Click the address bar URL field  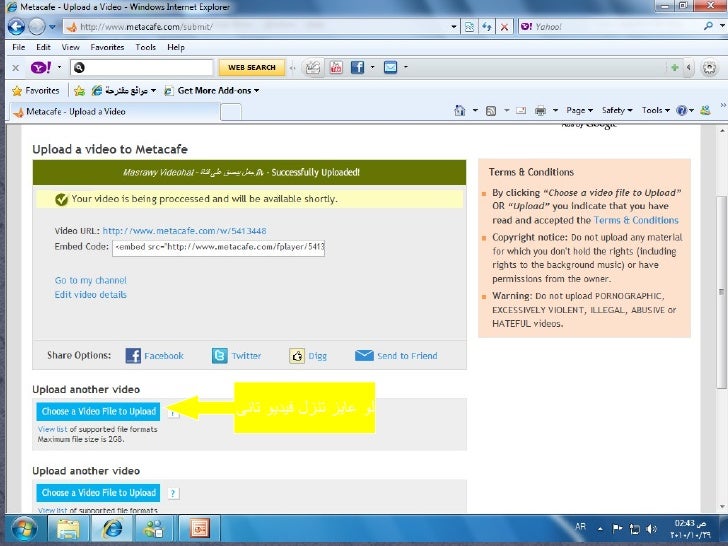tap(260, 27)
